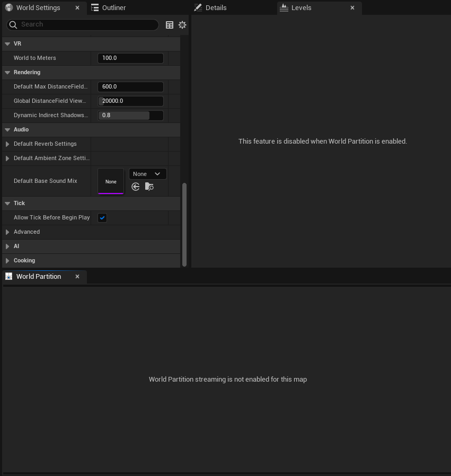Click the Details pencil tab icon
This screenshot has width=451, height=476.
[198, 7]
